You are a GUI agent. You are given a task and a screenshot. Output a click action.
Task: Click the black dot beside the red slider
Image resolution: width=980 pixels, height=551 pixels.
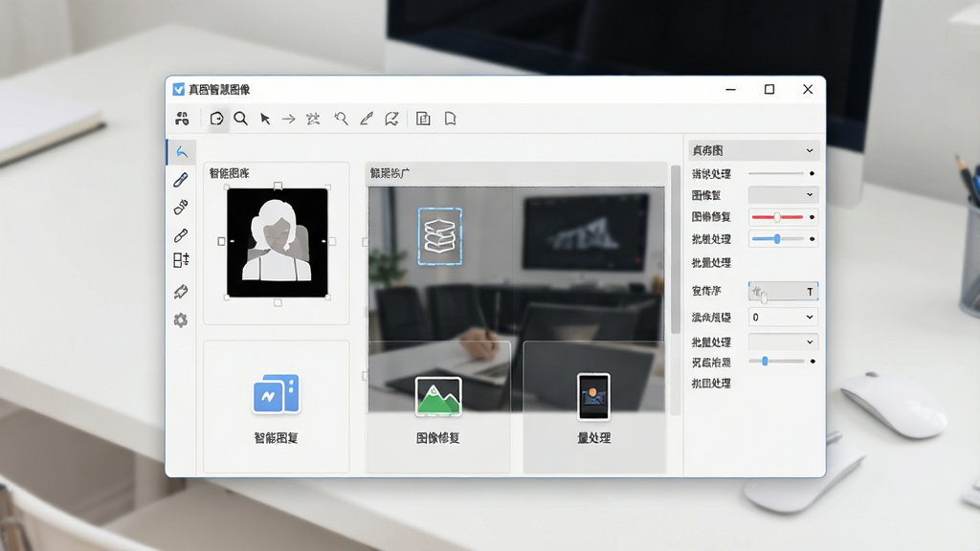(x=812, y=217)
